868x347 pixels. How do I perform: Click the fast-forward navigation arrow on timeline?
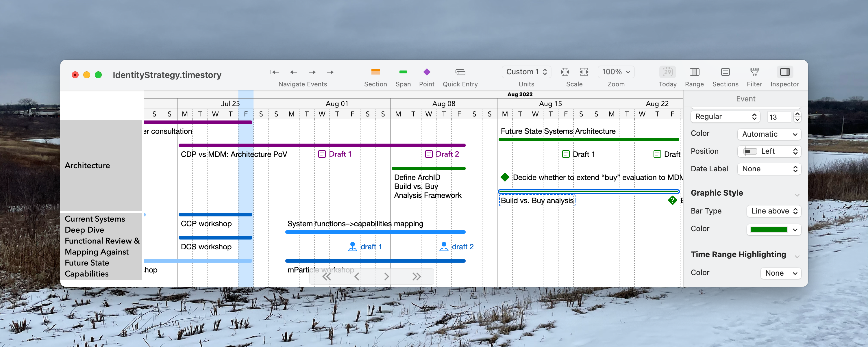(x=416, y=276)
